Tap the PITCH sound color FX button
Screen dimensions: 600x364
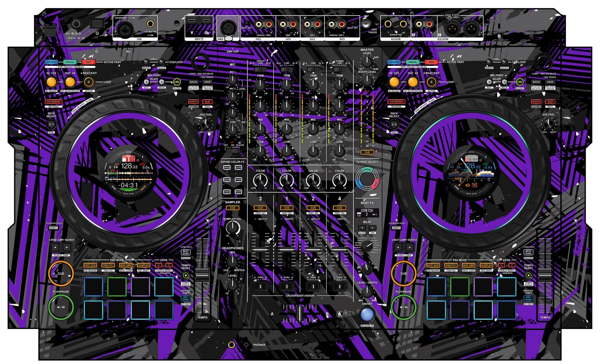click(238, 180)
